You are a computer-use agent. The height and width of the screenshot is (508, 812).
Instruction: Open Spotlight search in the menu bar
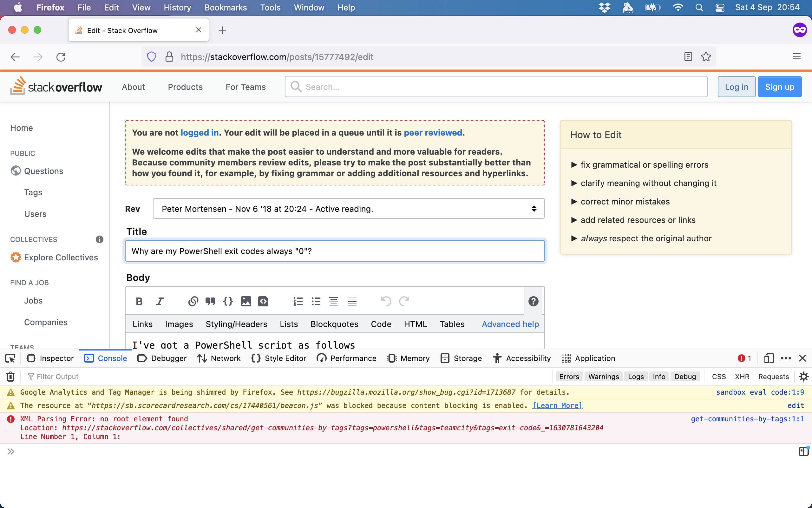(699, 7)
